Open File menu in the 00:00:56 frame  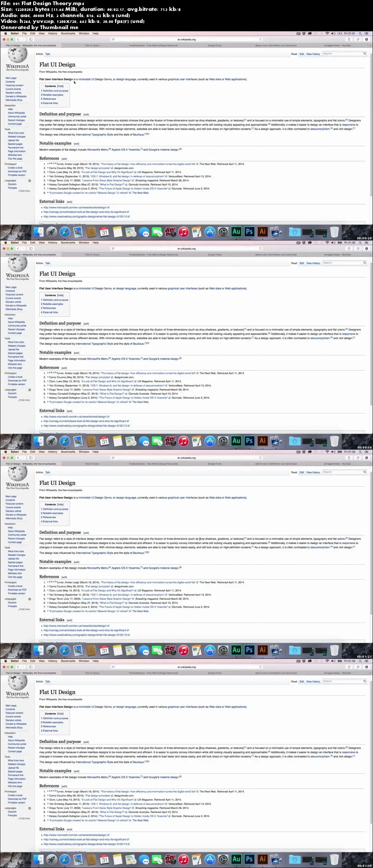[24, 243]
